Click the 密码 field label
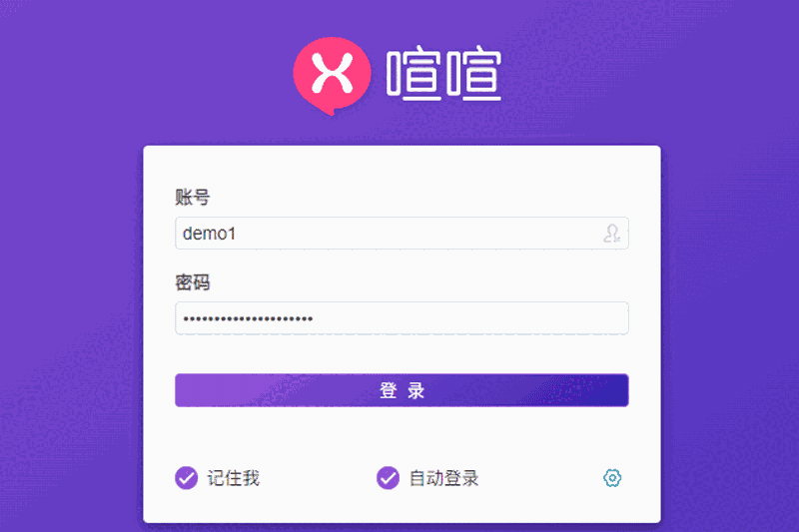 192,282
